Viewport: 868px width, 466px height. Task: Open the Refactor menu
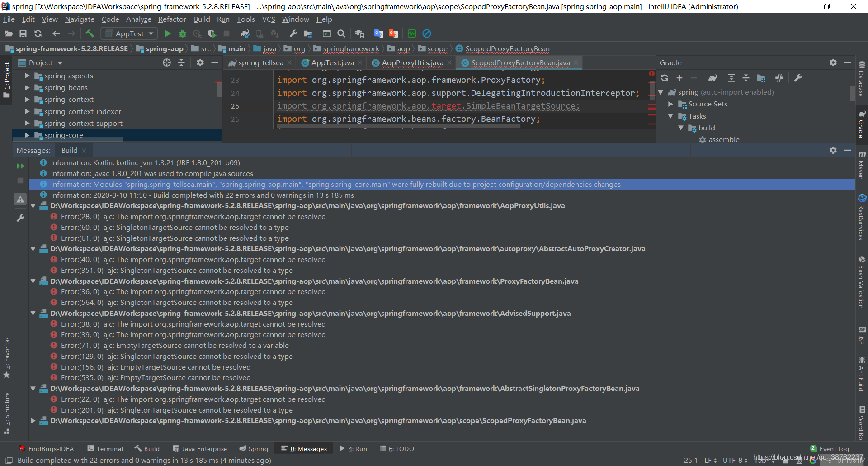172,19
